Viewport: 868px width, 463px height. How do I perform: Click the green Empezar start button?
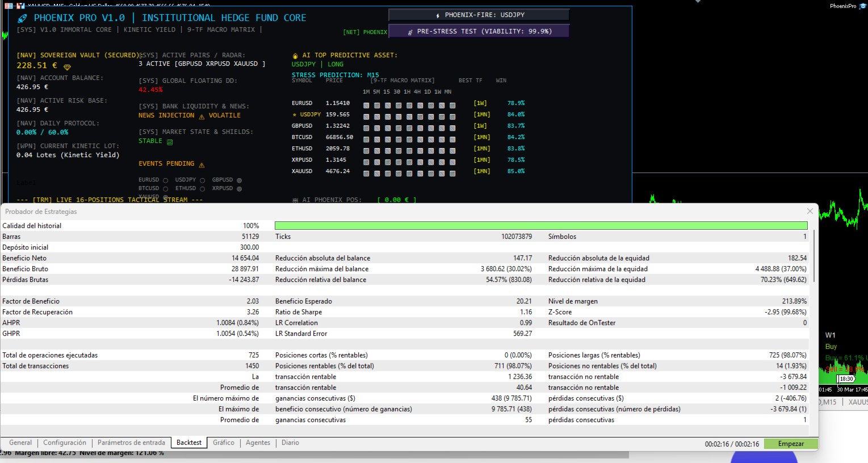(791, 444)
